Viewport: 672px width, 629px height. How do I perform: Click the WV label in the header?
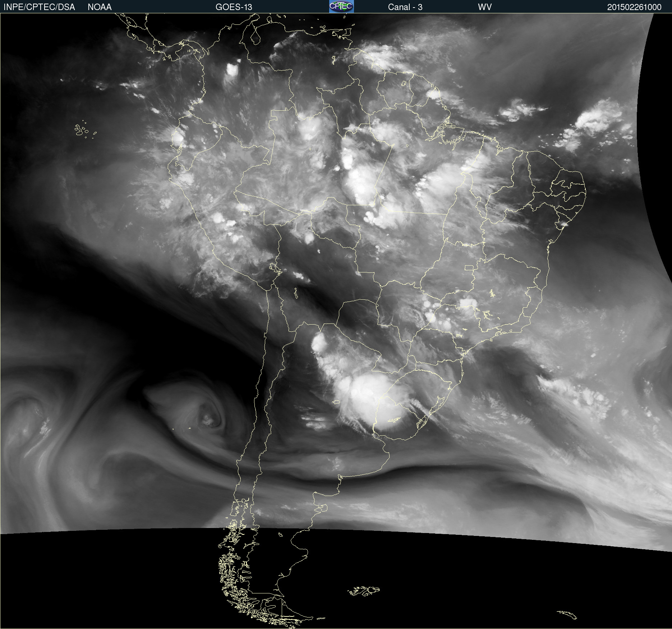point(485,7)
